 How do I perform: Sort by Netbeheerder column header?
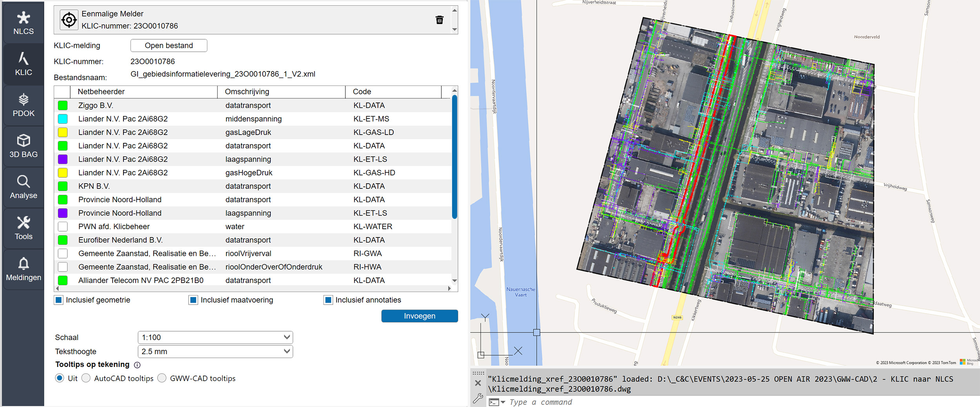point(143,92)
